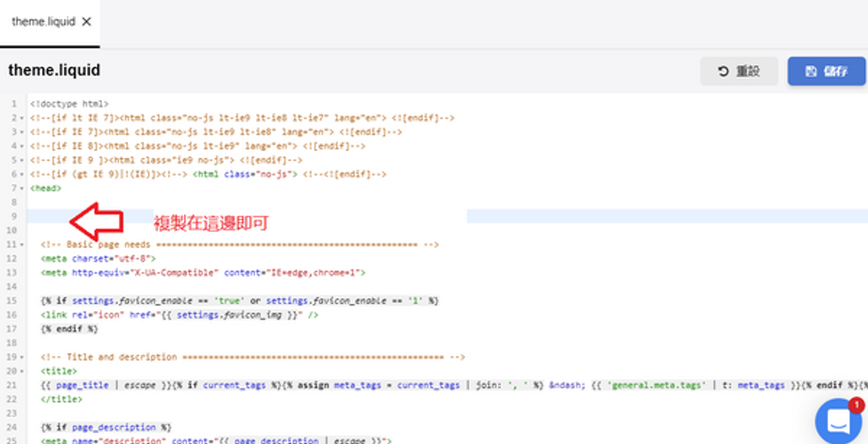This screenshot has height=444, width=868.
Task: Click the favicon_enable if statement line
Action: tap(240, 301)
